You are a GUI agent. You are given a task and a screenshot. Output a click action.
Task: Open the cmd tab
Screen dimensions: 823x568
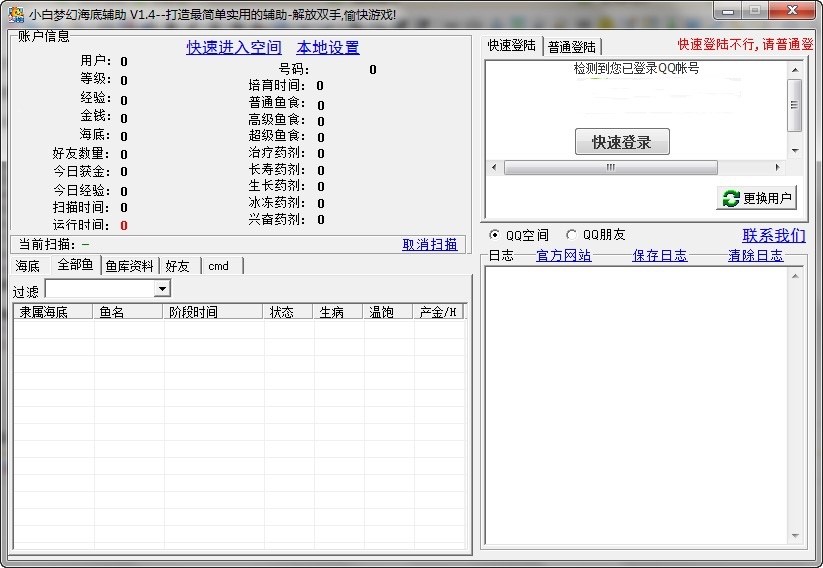pyautogui.click(x=219, y=266)
